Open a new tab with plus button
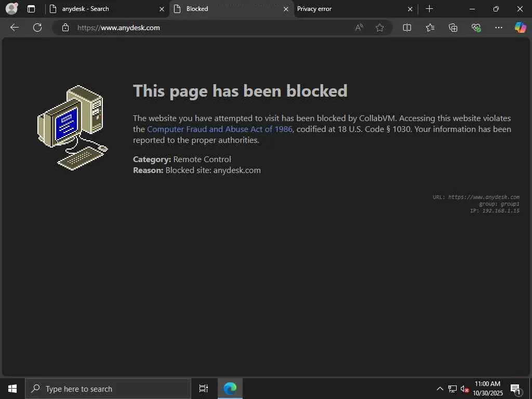 pyautogui.click(x=429, y=9)
